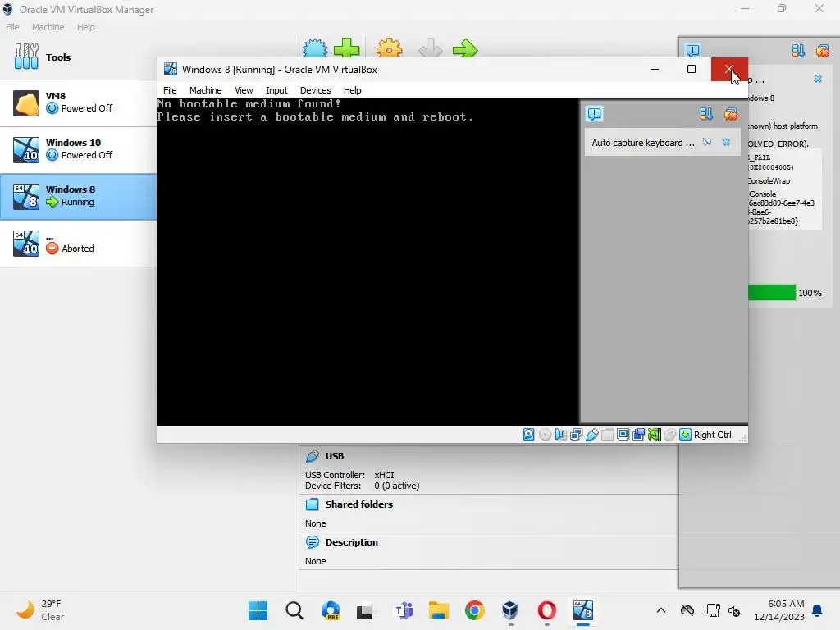Click the green plus Add machine icon
Image resolution: width=840 pixels, height=630 pixels.
coord(347,48)
